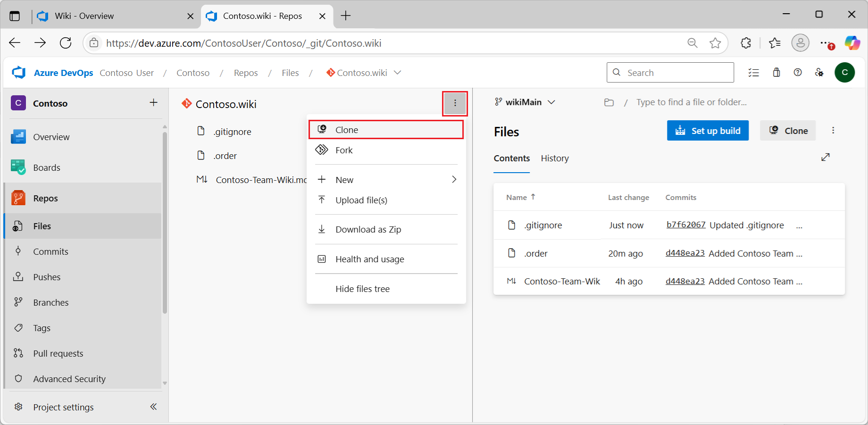Open Branches in the left sidebar
The height and width of the screenshot is (425, 868).
click(50, 302)
